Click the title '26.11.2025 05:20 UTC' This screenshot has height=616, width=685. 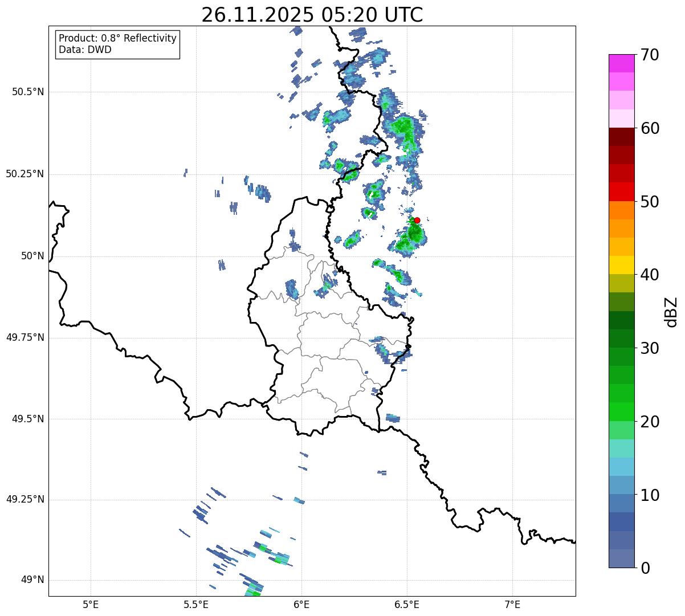[x=312, y=14]
